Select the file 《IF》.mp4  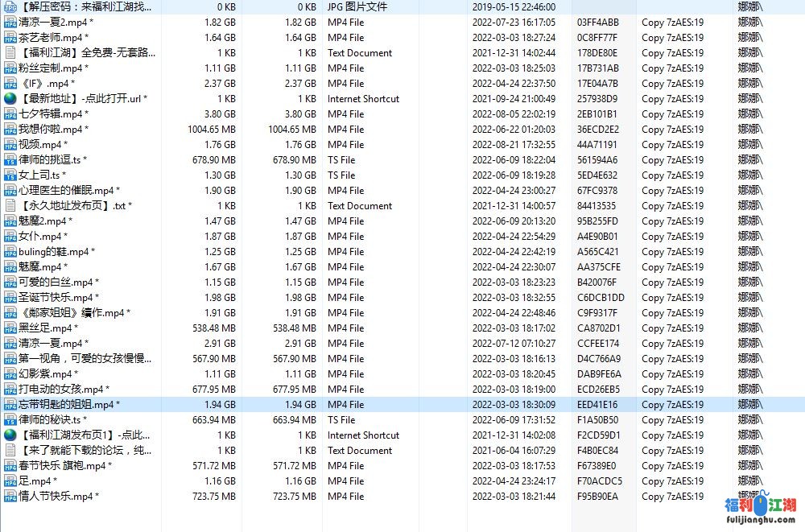click(x=47, y=84)
